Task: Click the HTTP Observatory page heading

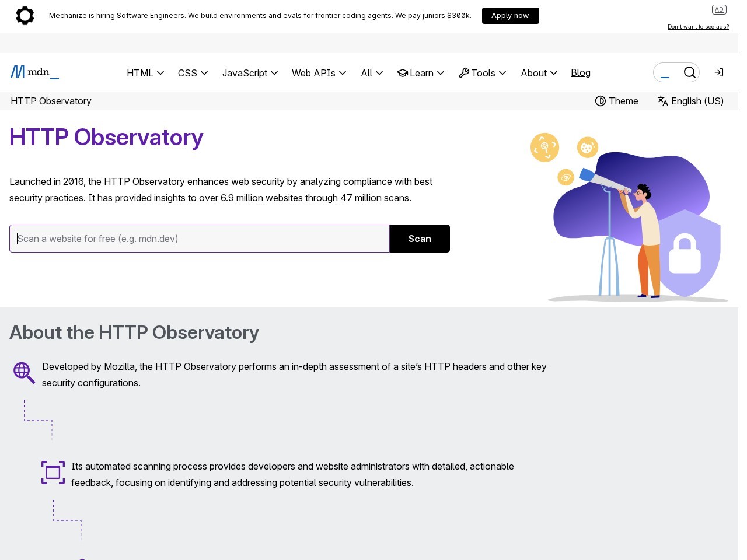Action: coord(106,138)
